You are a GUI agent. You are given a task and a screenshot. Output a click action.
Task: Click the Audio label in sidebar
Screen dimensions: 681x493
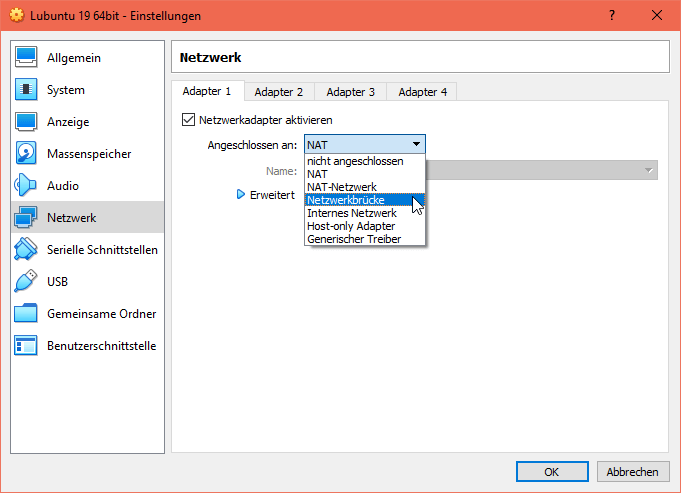[x=63, y=185]
